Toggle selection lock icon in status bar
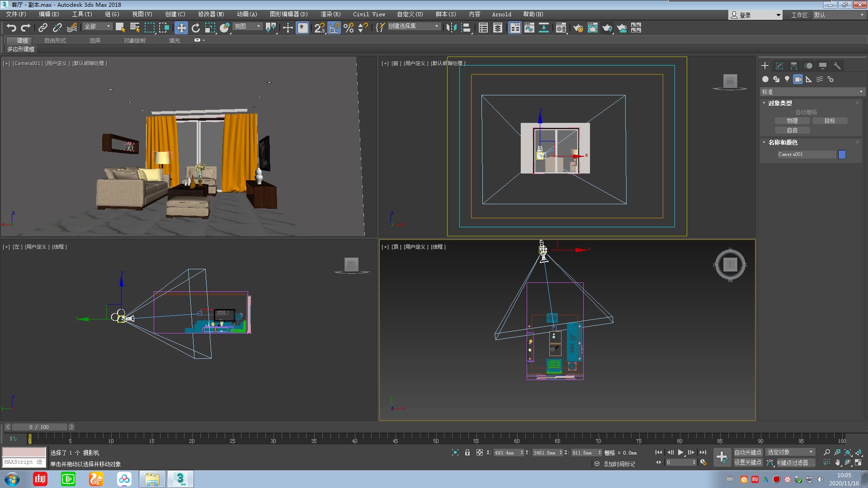This screenshot has height=488, width=868. click(x=467, y=452)
